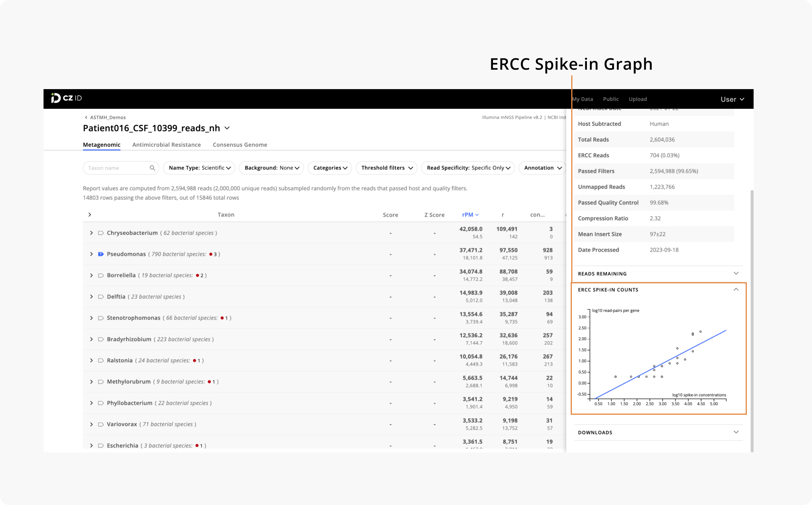
Task: Click the tag icon beside Chryseobacterium
Action: point(101,233)
